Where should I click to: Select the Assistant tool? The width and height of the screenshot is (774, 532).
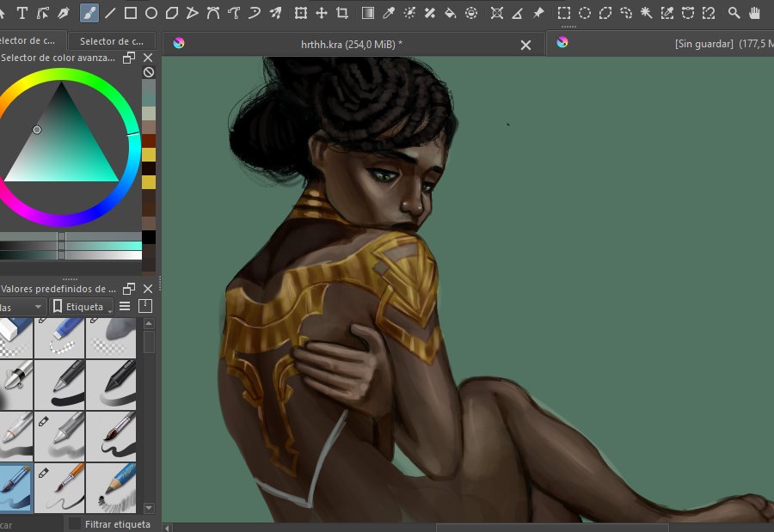click(496, 13)
